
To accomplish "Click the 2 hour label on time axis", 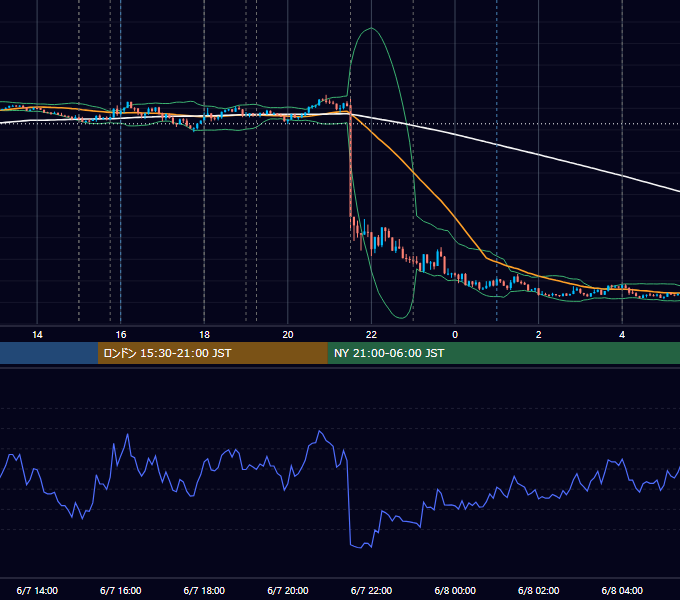I will tap(539, 335).
